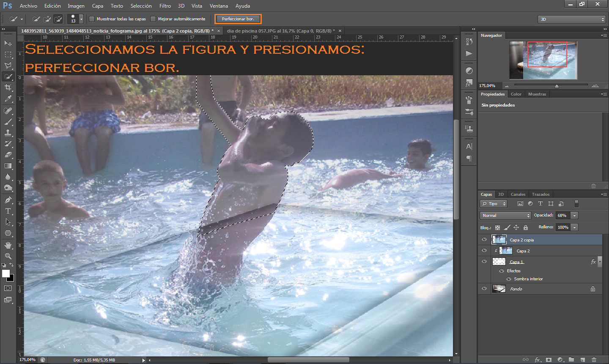The height and width of the screenshot is (364, 609).
Task: Switch to the Muestras tab
Action: click(537, 94)
